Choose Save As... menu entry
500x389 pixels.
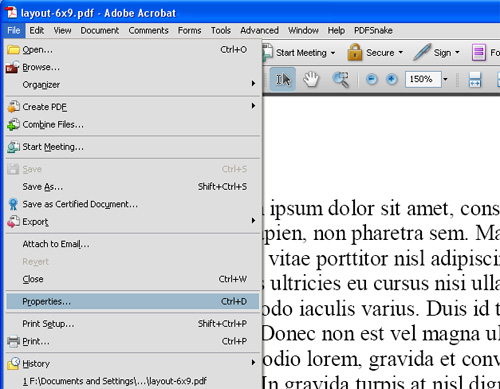[133, 187]
